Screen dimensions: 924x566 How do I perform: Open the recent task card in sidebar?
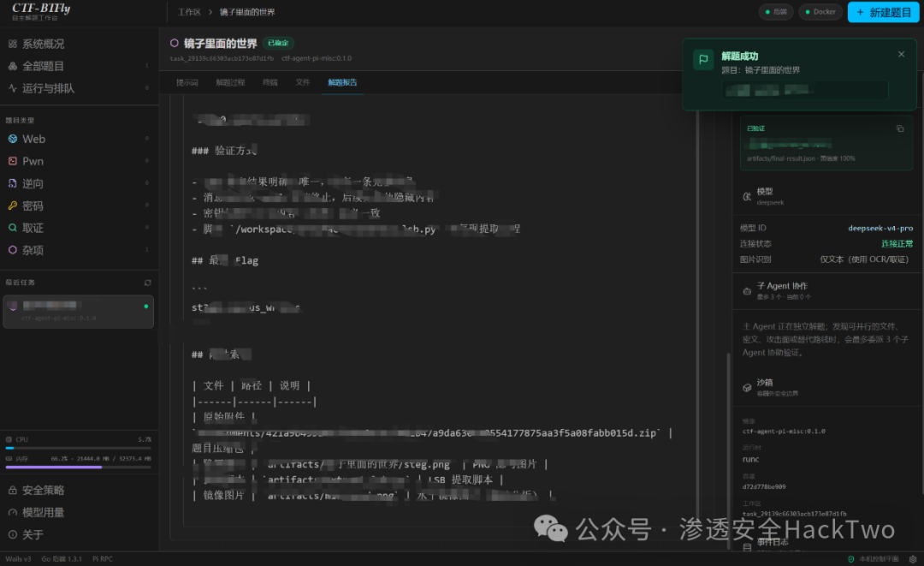[x=79, y=312]
